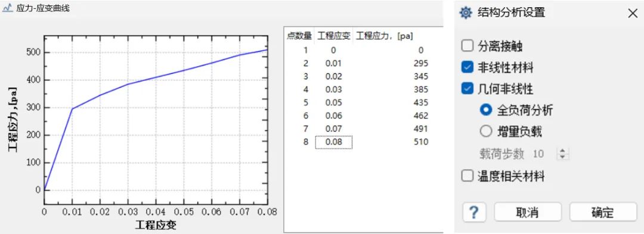The width and height of the screenshot is (644, 234).
Task: Click the stress value 462
Action: coord(421,116)
